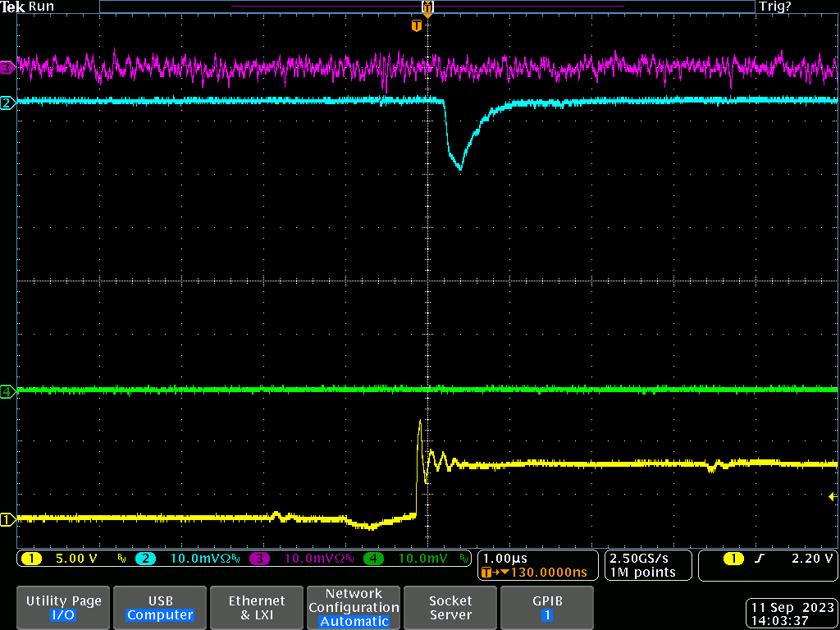Screen dimensions: 840x630
Task: Select the green channel 4 ground marker
Action: coord(7,392)
